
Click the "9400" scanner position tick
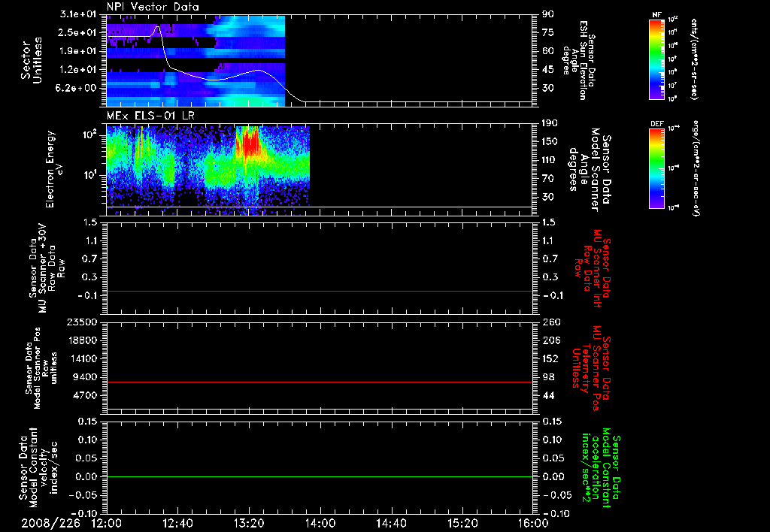point(84,377)
